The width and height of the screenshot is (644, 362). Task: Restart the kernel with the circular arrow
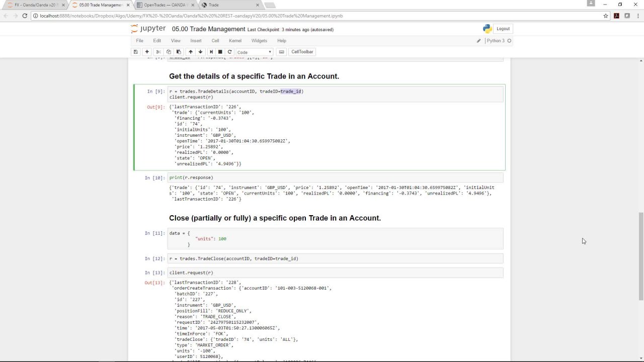click(x=229, y=52)
